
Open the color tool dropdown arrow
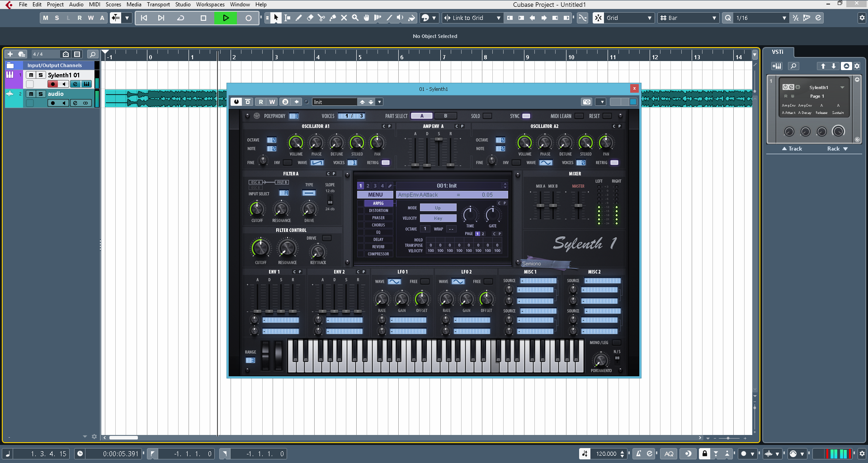click(434, 18)
